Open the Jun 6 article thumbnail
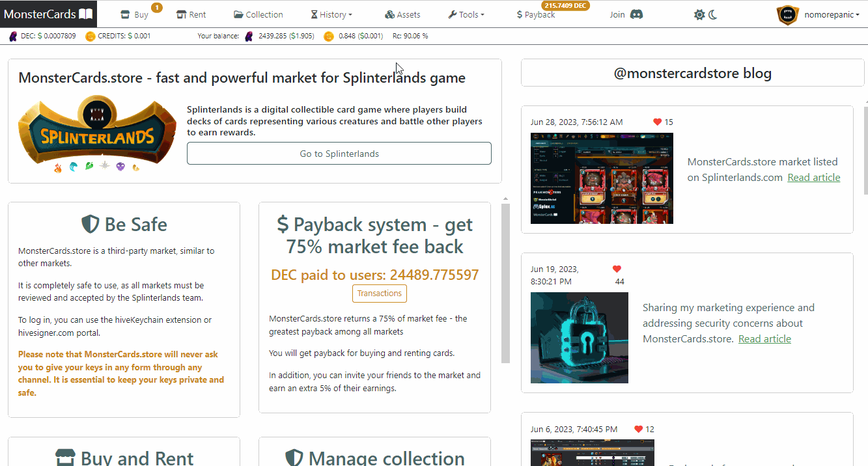The image size is (868, 466). [x=593, y=453]
